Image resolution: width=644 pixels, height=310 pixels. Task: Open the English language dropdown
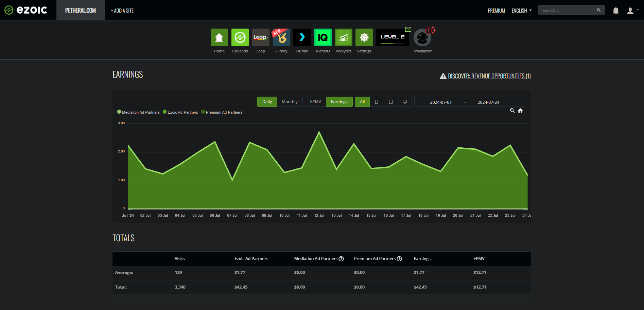click(522, 11)
